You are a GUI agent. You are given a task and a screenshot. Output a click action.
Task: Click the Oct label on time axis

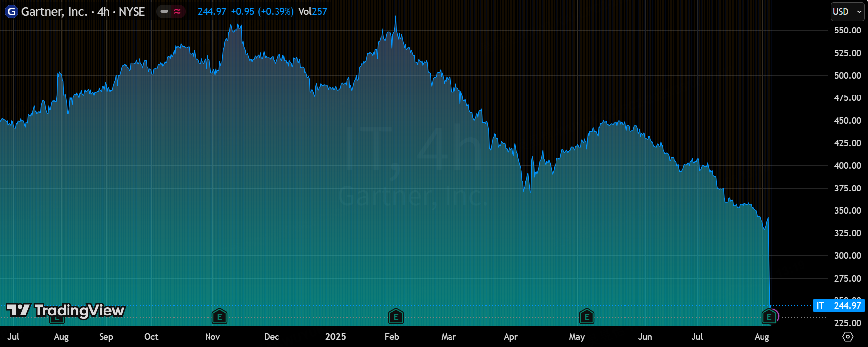[151, 337]
